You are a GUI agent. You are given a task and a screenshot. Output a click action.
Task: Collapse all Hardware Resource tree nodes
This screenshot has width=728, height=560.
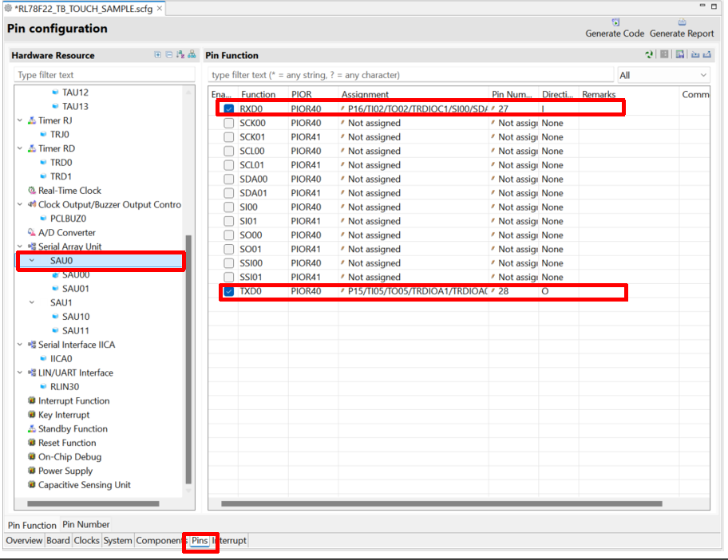(169, 55)
